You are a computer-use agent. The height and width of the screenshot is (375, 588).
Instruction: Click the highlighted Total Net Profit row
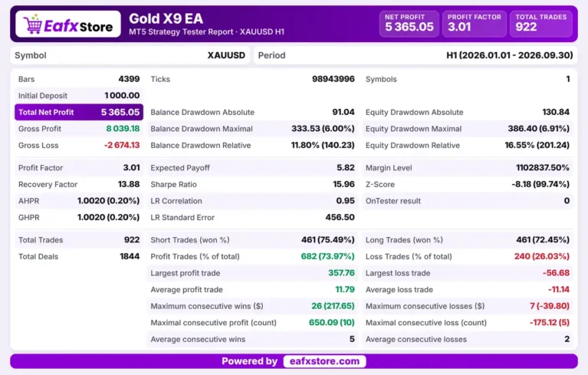[x=79, y=112]
